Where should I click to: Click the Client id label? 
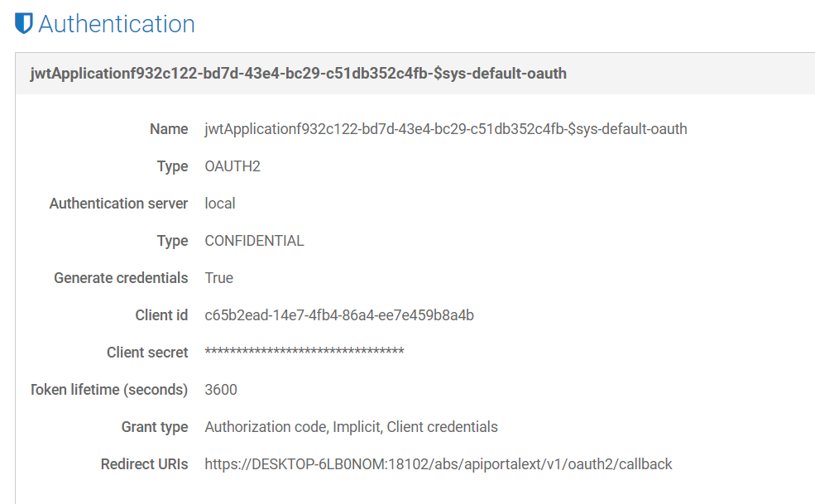click(161, 315)
